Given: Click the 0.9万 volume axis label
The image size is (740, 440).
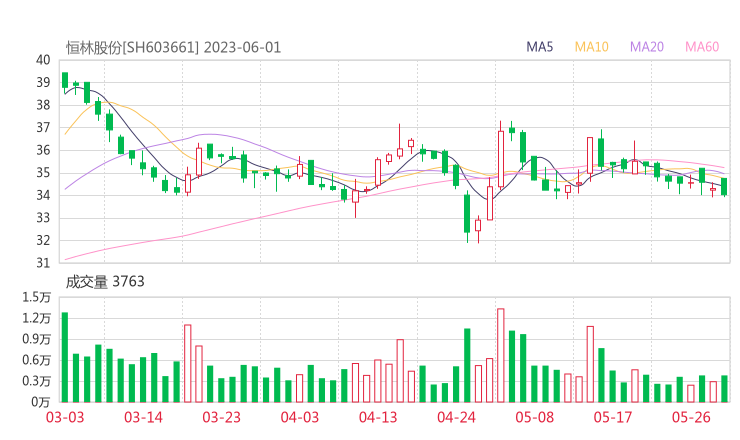Looking at the screenshot, I should [36, 339].
